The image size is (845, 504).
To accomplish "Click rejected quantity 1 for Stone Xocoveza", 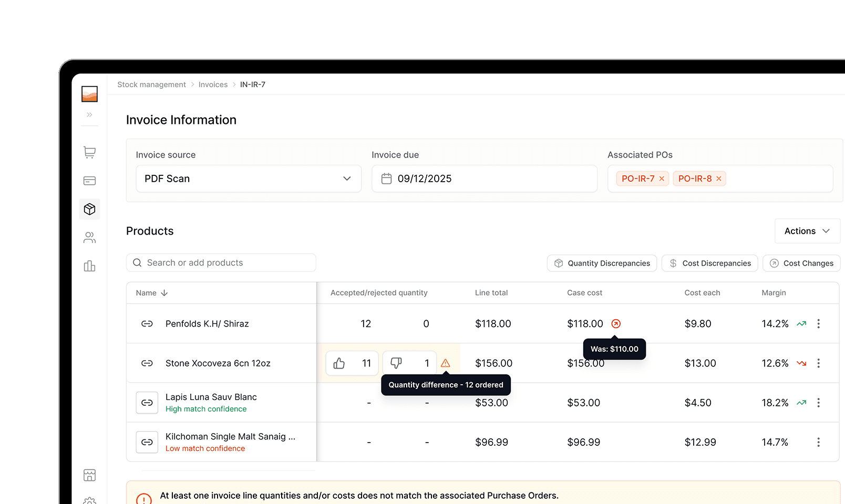I will pos(427,363).
